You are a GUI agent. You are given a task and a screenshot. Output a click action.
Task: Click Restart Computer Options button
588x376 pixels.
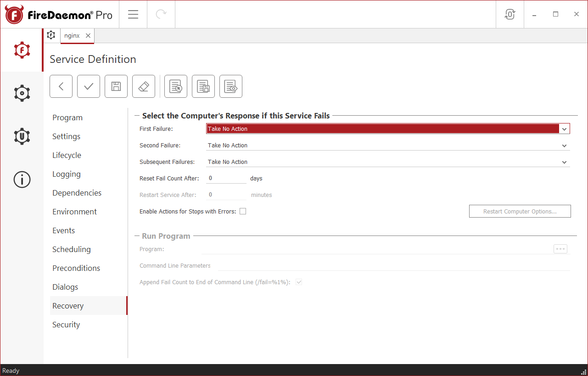click(520, 211)
